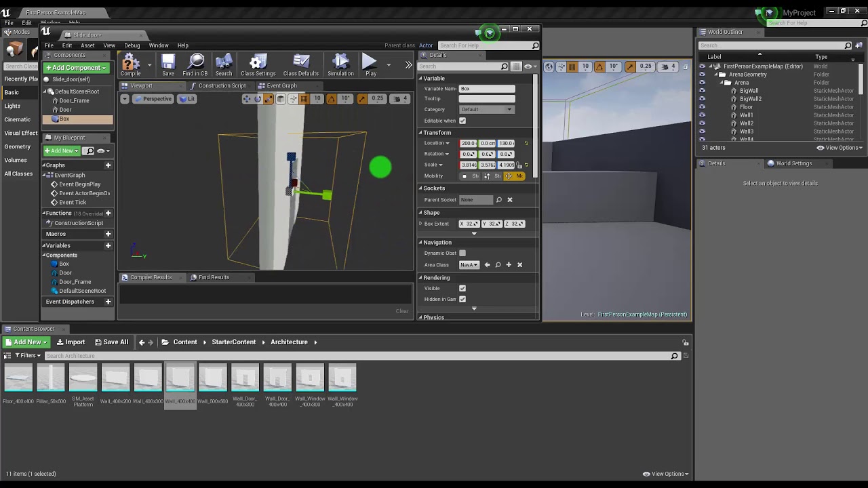Toggle the Dynamic Obstacle checkbox
This screenshot has height=488, width=868.
coord(462,253)
